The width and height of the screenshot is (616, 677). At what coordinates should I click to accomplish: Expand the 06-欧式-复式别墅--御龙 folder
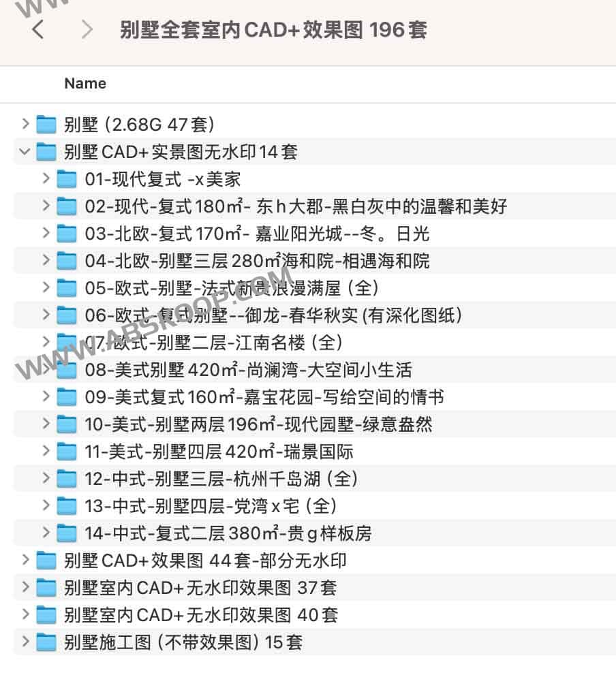(45, 315)
